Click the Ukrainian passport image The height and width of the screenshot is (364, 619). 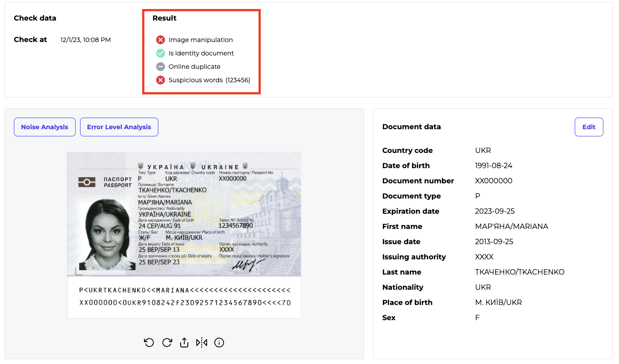click(x=184, y=235)
